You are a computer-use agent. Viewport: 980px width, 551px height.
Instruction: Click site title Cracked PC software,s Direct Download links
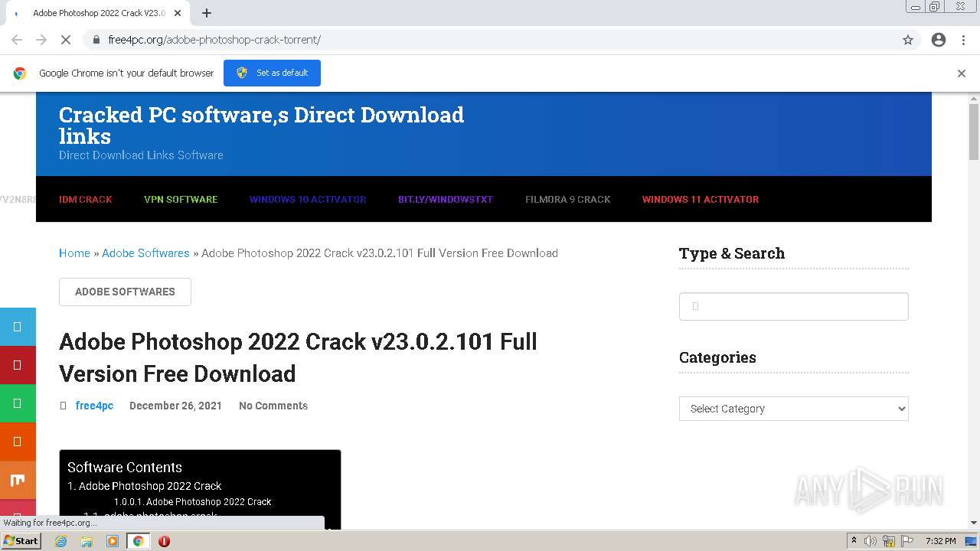tap(262, 126)
